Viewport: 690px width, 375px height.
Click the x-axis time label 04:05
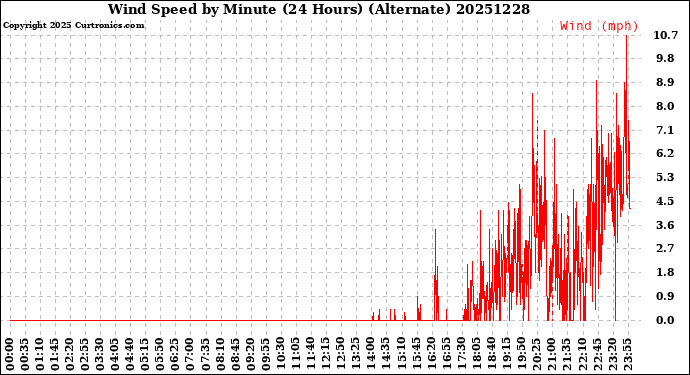(x=115, y=355)
